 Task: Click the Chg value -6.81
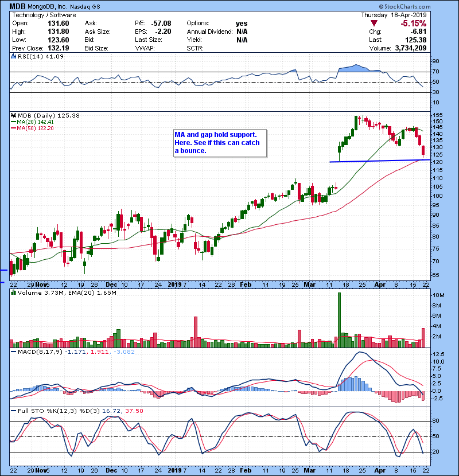click(418, 32)
